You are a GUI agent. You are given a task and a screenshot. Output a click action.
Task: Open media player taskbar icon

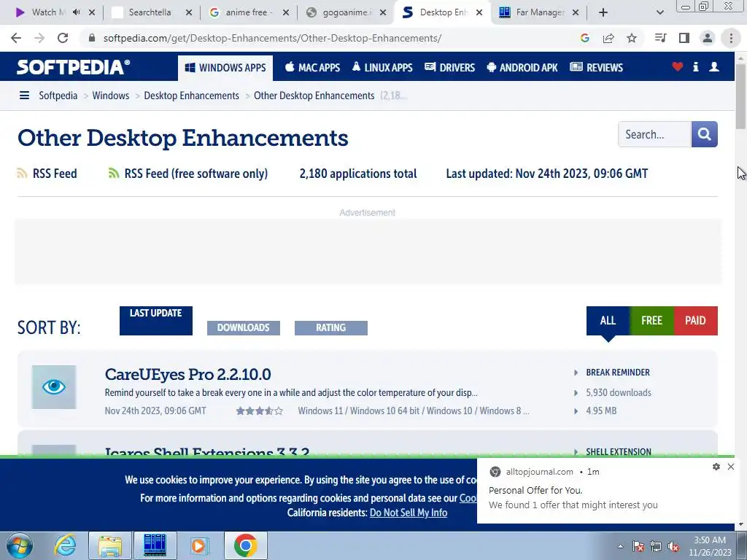(199, 545)
